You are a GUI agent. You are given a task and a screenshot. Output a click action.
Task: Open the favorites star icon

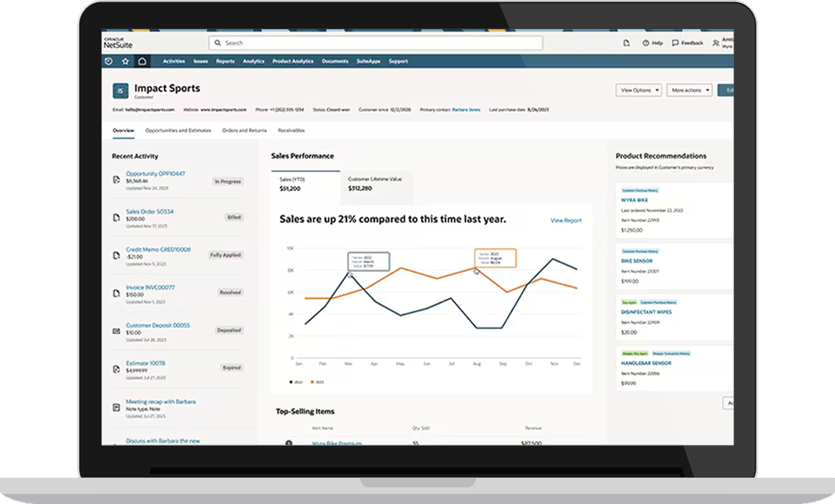[x=125, y=61]
